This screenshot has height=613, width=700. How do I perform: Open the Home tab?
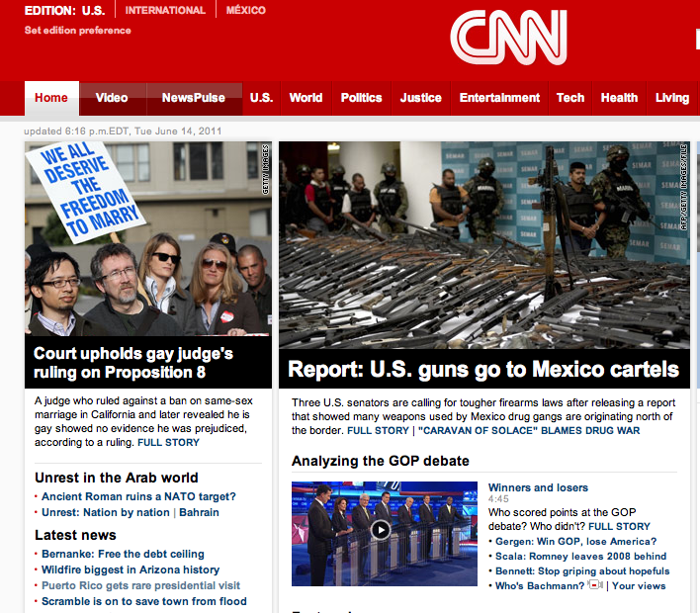pyautogui.click(x=50, y=98)
